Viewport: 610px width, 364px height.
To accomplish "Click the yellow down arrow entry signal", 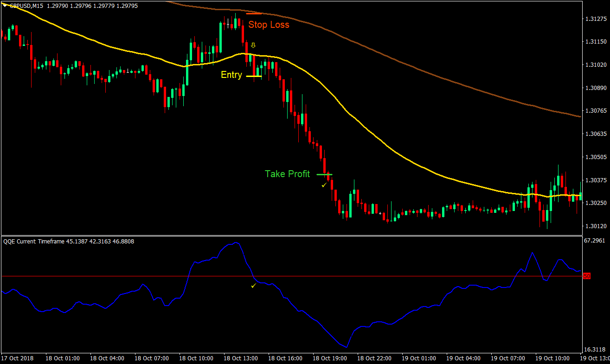I will click(253, 45).
